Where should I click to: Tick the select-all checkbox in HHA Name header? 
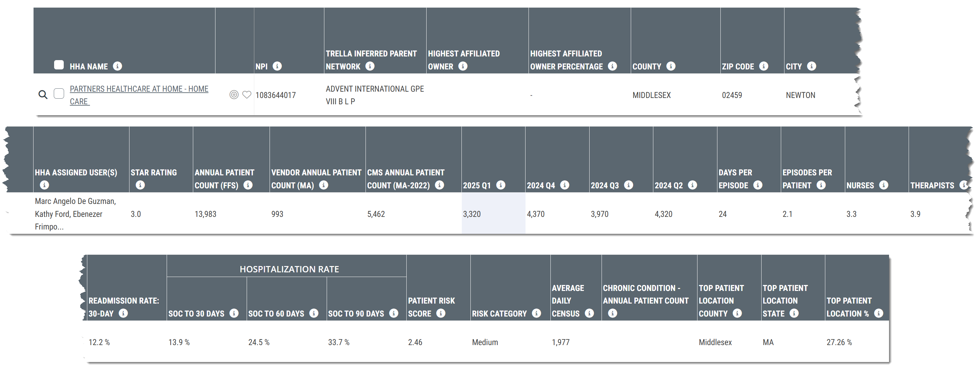pos(59,65)
